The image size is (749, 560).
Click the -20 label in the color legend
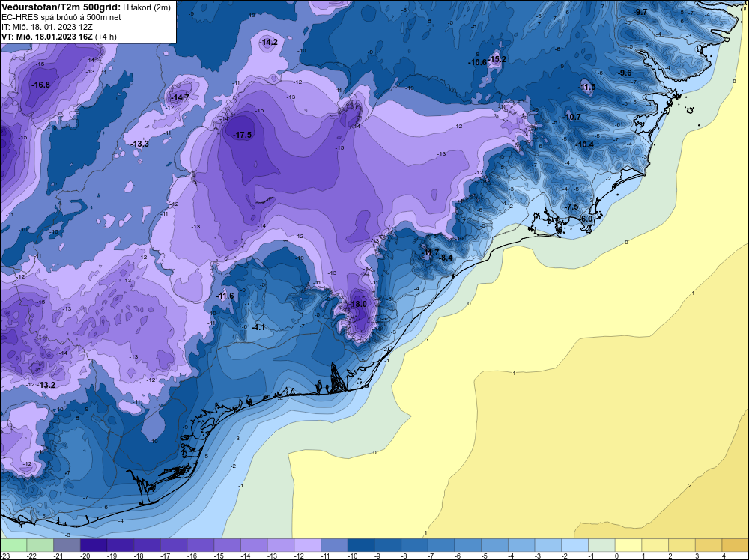point(85,556)
